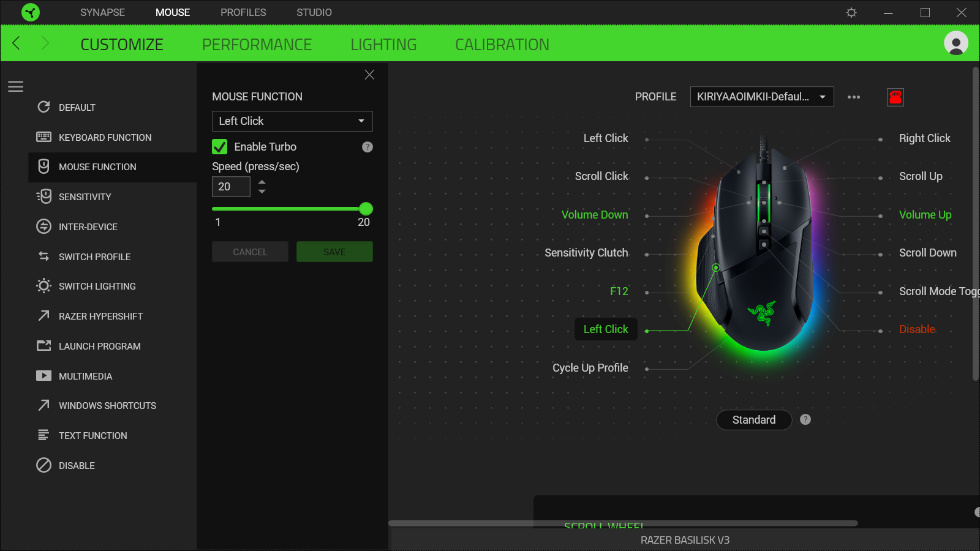Click the Windows Shortcuts arrow icon
The height and width of the screenshot is (551, 980).
click(x=43, y=405)
